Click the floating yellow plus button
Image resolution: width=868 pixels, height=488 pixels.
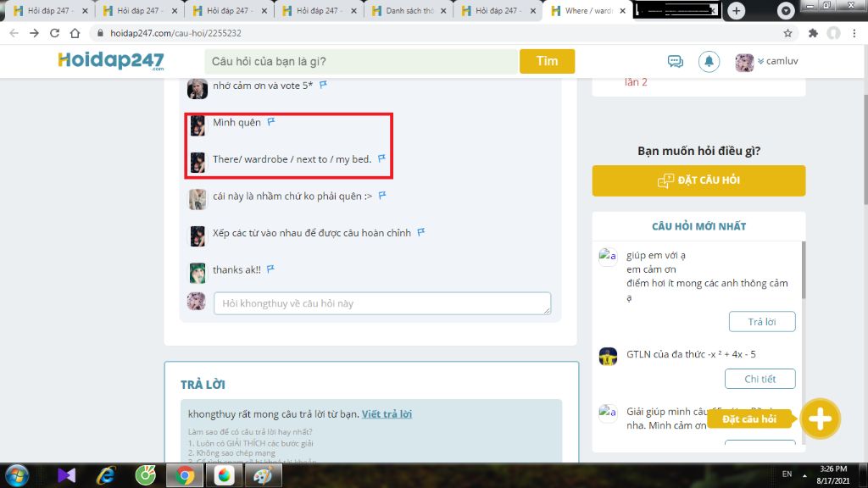pos(820,419)
